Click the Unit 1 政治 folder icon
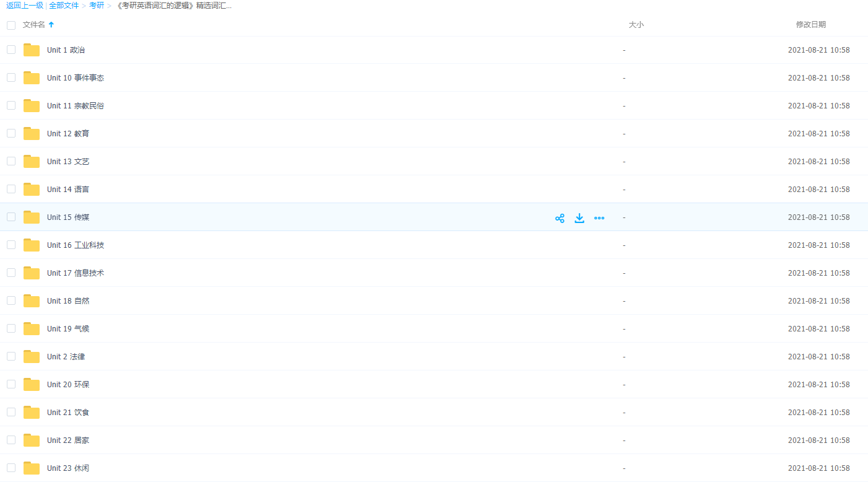The width and height of the screenshot is (868, 482). click(x=32, y=50)
